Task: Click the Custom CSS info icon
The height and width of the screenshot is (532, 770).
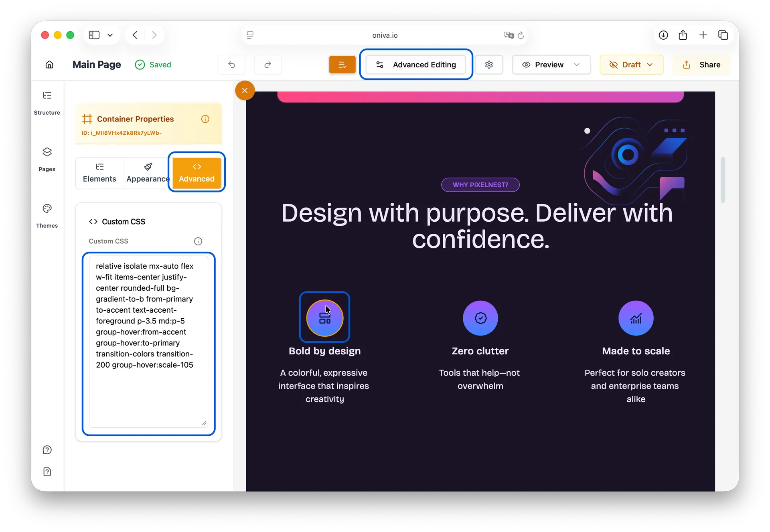Action: coord(198,241)
